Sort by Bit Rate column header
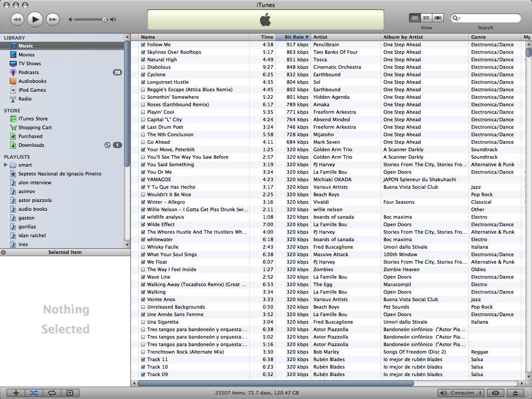Image resolution: width=532 pixels, height=399 pixels. (293, 37)
